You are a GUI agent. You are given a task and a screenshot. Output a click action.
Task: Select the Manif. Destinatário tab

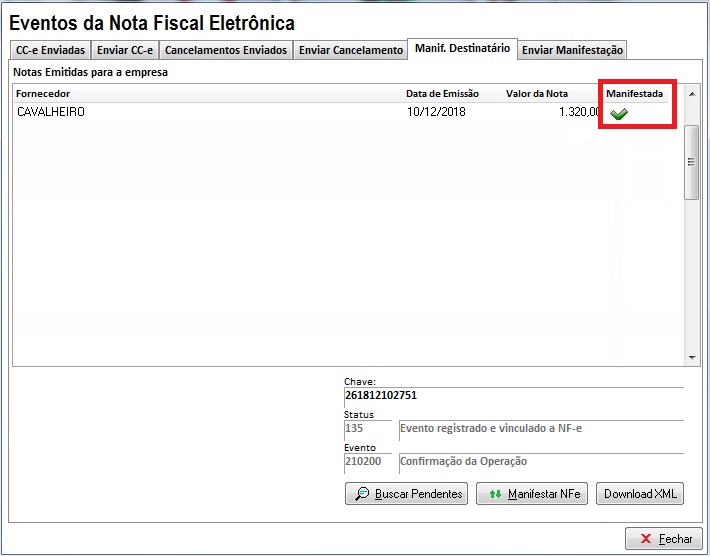click(462, 48)
